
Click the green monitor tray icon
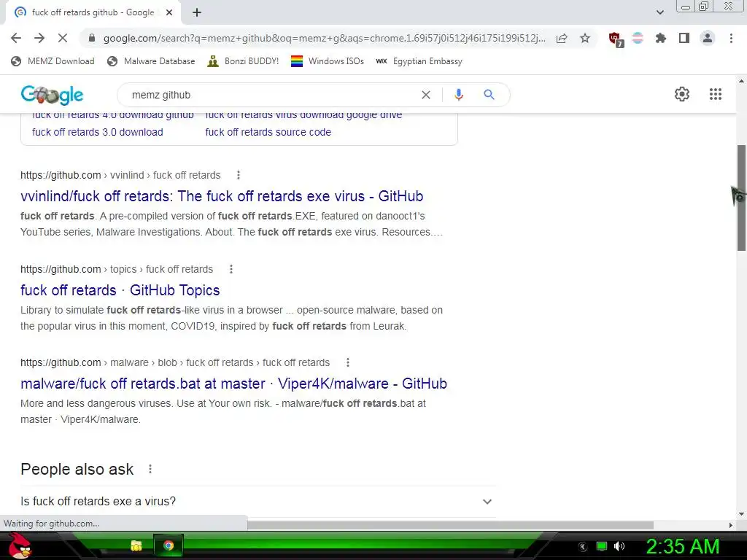(602, 546)
